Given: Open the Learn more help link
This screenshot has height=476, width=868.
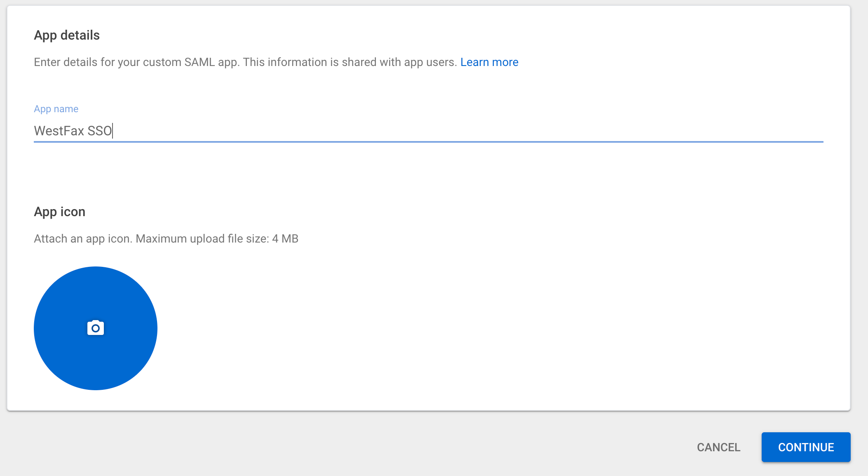Looking at the screenshot, I should 490,62.
